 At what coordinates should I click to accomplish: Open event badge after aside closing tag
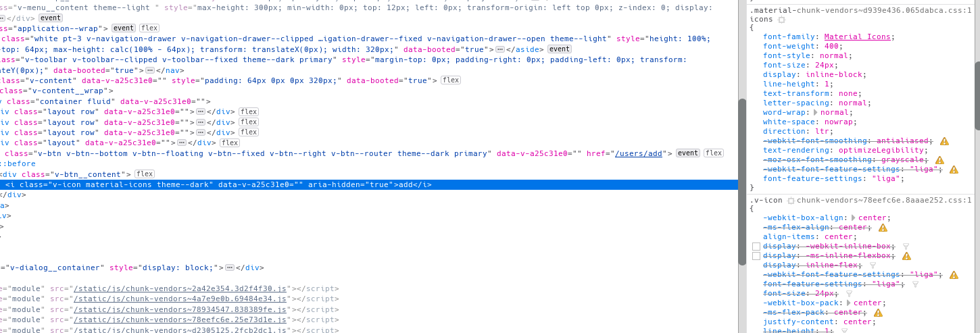560,49
